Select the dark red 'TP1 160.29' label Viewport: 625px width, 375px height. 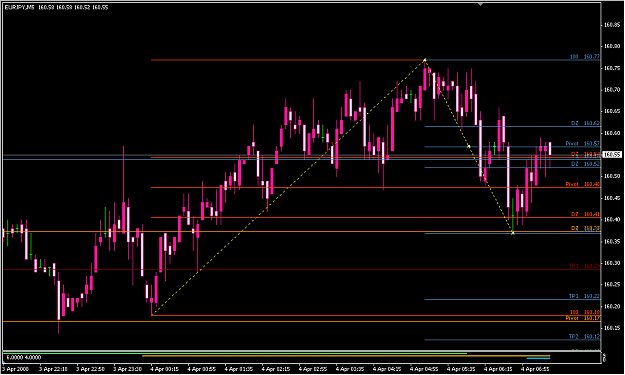coord(584,266)
